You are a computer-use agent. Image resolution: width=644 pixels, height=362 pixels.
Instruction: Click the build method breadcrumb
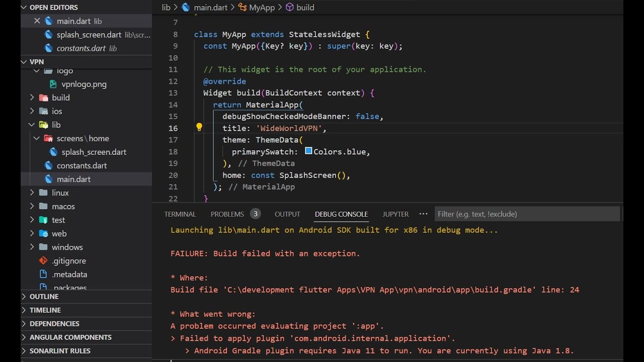[300, 8]
